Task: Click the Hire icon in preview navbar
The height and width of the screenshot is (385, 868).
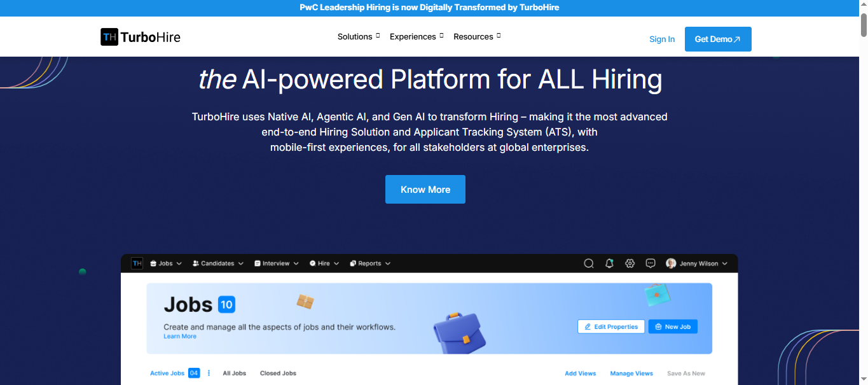Action: click(313, 263)
